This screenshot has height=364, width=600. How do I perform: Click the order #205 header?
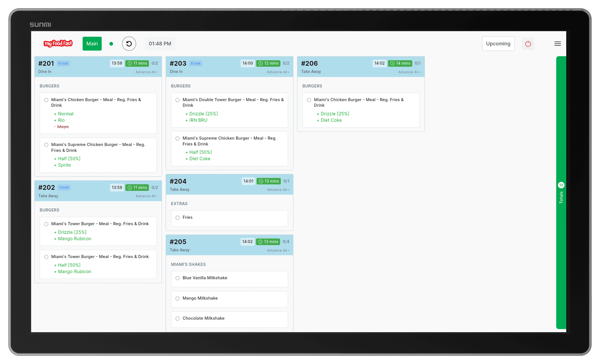coord(230,245)
